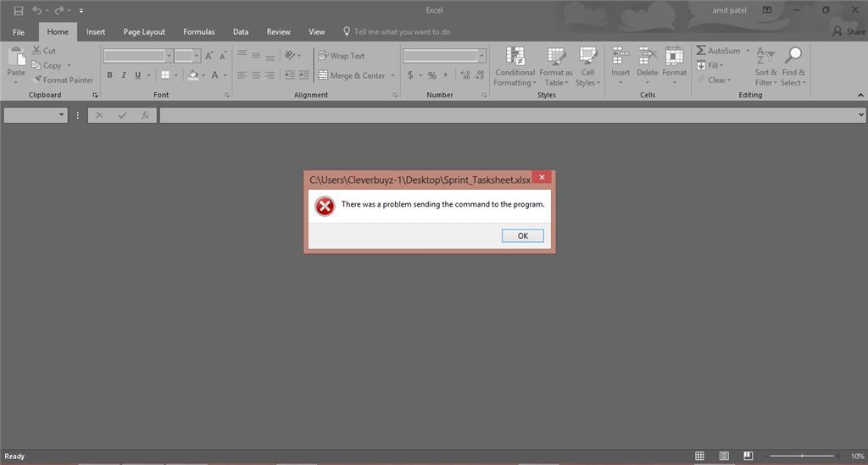
Task: Click the Font Color A swatch
Action: point(214,75)
